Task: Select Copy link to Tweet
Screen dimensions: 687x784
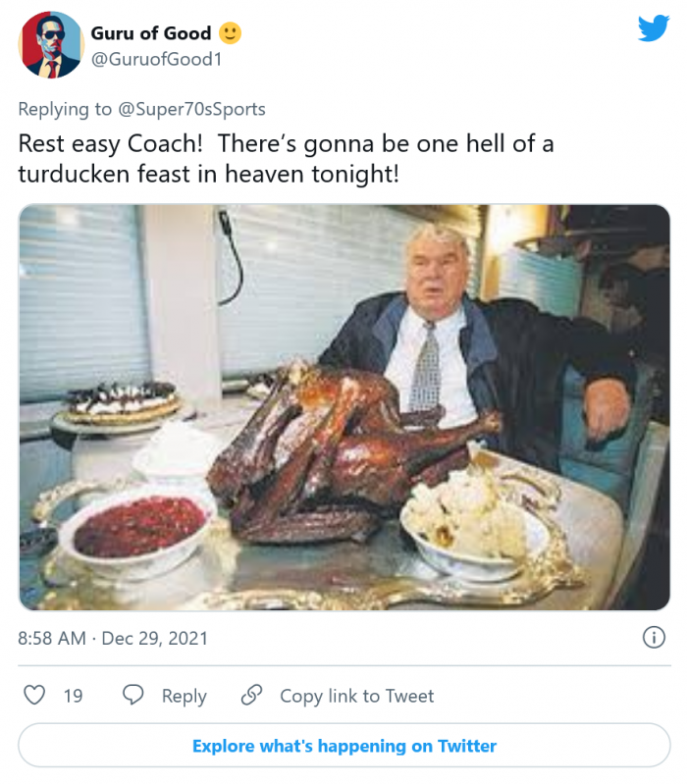Action: pos(356,696)
